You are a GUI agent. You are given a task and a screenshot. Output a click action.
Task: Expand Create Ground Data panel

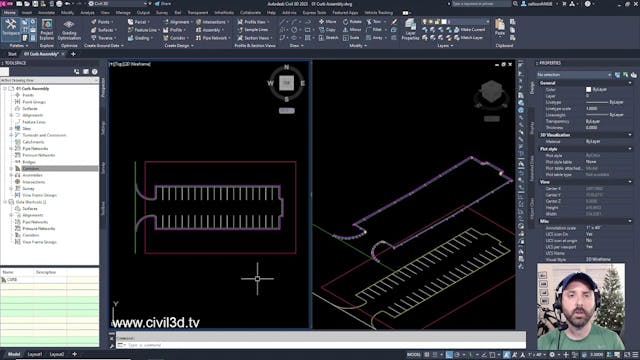coord(104,46)
